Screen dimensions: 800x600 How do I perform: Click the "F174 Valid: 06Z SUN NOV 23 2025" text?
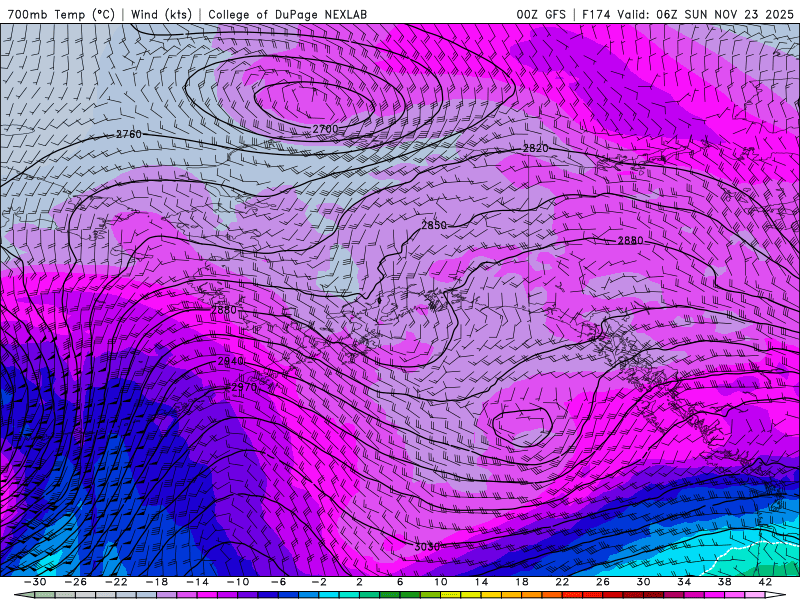click(688, 14)
